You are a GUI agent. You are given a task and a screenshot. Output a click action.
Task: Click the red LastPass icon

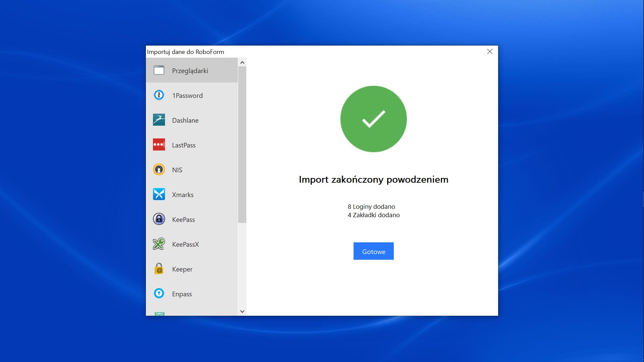click(159, 145)
